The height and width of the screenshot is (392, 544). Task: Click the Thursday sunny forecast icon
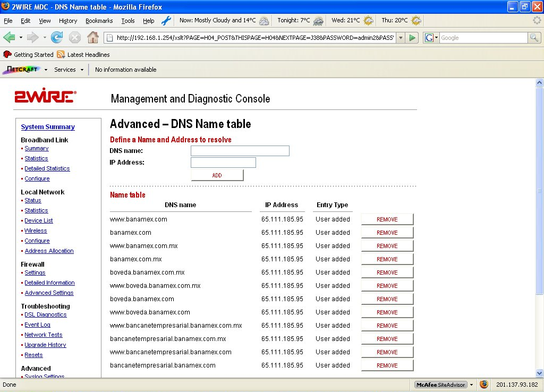point(416,21)
